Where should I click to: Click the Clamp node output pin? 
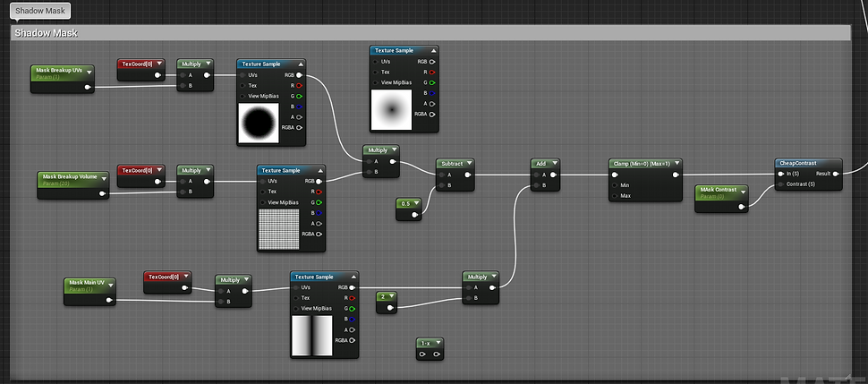676,175
